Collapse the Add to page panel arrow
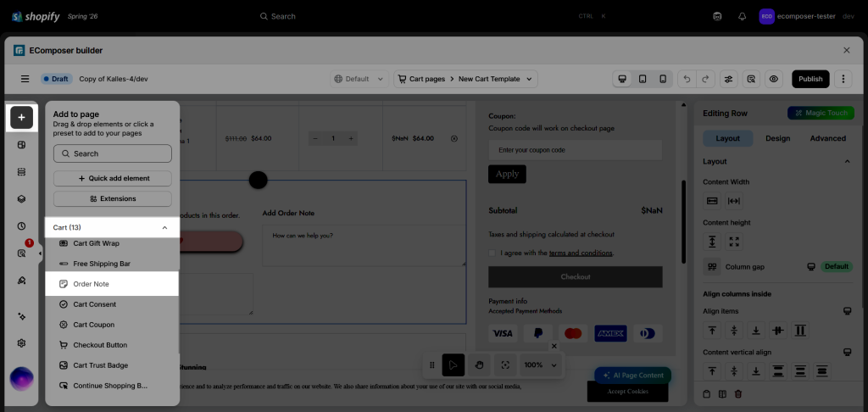This screenshot has width=868, height=412. 40,253
